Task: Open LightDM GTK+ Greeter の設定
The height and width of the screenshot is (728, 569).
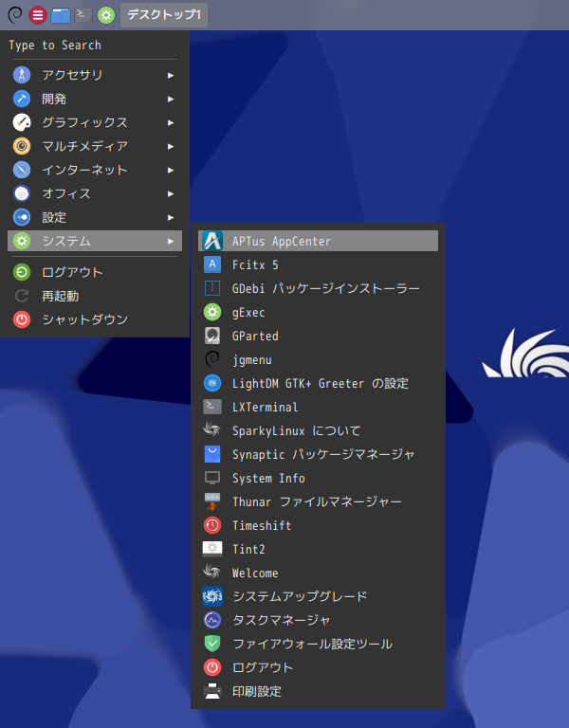Action: (x=318, y=383)
